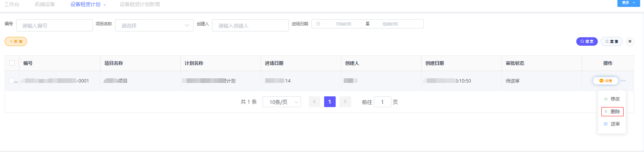Click the 共 1 条 total text
Image resolution: width=644 pixels, height=152 pixels.
249,102
